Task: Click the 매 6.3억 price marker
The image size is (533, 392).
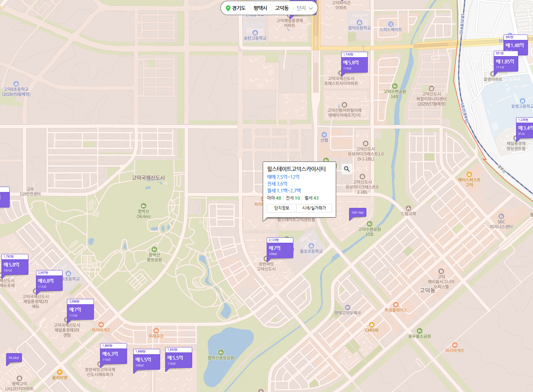Action: (x=113, y=354)
